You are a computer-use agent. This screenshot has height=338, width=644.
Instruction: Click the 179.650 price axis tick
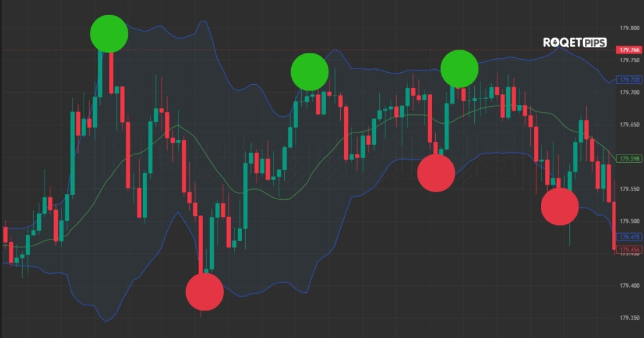point(629,125)
